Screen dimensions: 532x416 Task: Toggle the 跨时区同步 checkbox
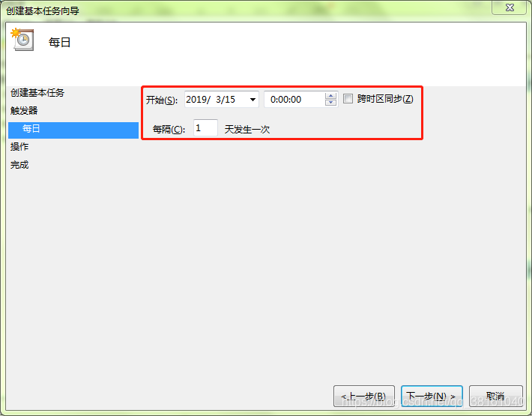(x=348, y=99)
